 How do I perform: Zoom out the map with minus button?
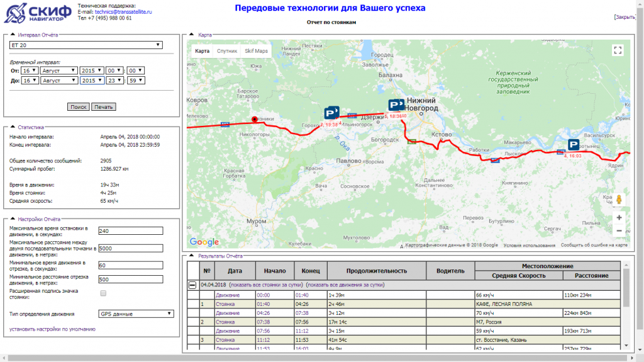(x=619, y=231)
